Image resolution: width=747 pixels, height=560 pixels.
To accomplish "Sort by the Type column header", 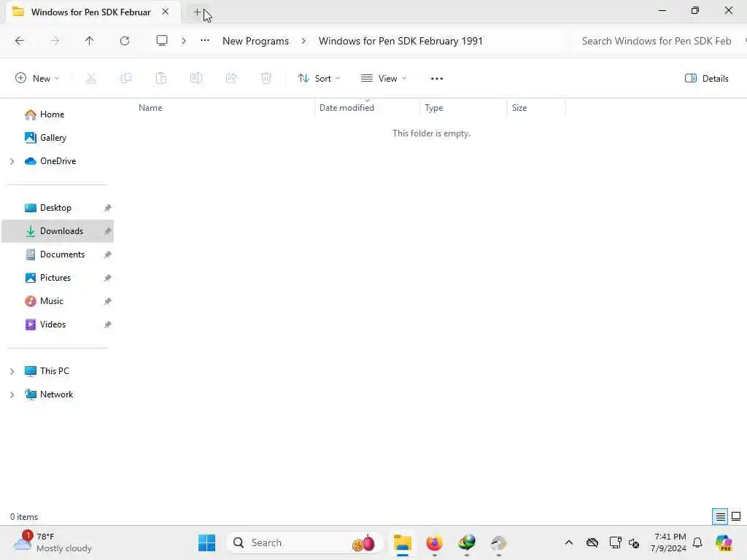I will (433, 108).
